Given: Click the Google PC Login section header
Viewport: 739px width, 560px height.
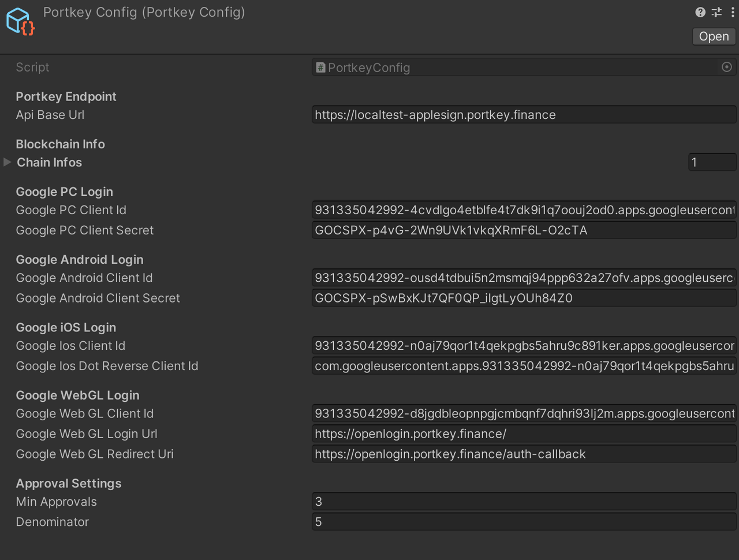Looking at the screenshot, I should [x=65, y=192].
